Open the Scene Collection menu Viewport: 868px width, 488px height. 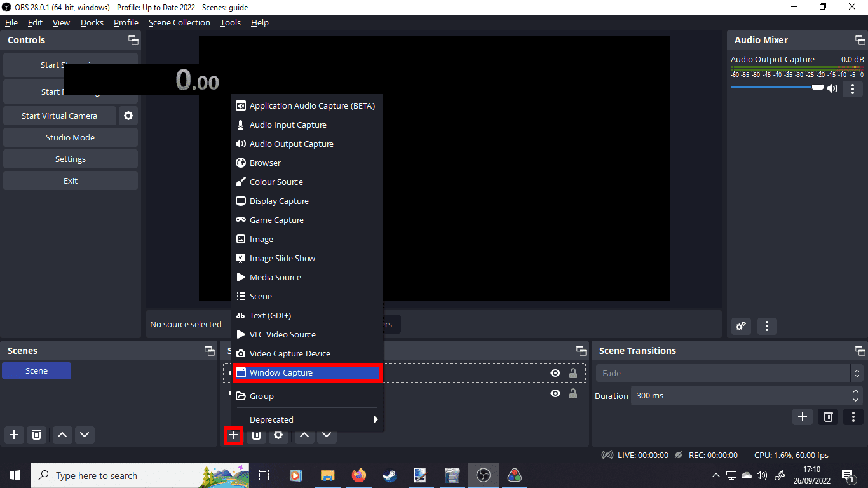click(x=179, y=22)
